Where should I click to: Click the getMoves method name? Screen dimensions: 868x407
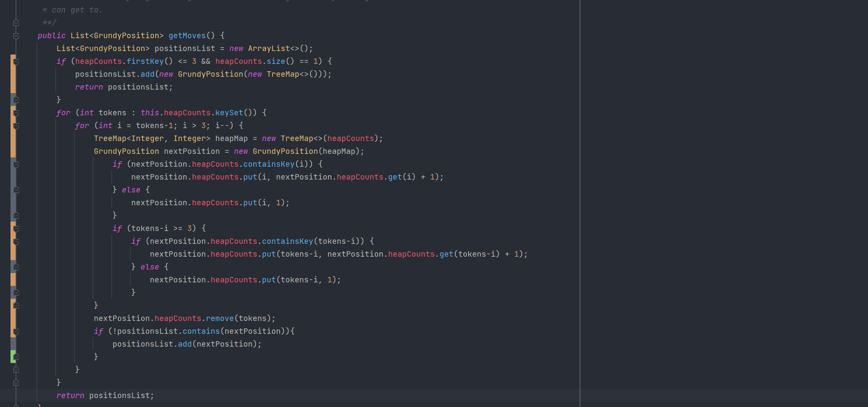[x=187, y=36]
